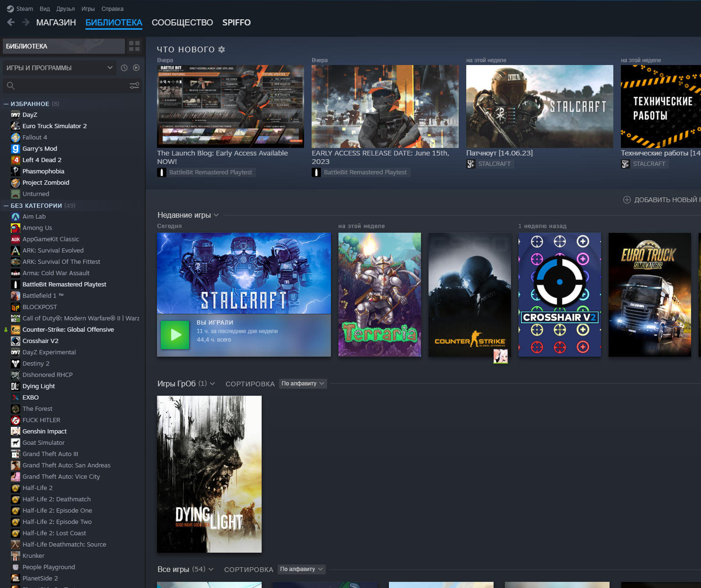The width and height of the screenshot is (701, 588).
Task: Click Krunker icon in sidebar
Action: pyautogui.click(x=16, y=556)
